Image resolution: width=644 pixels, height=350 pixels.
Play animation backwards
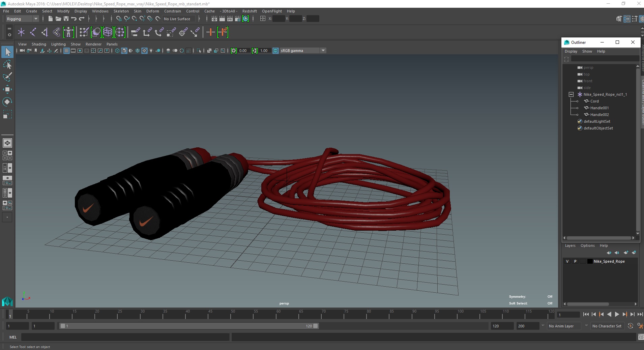(609, 314)
